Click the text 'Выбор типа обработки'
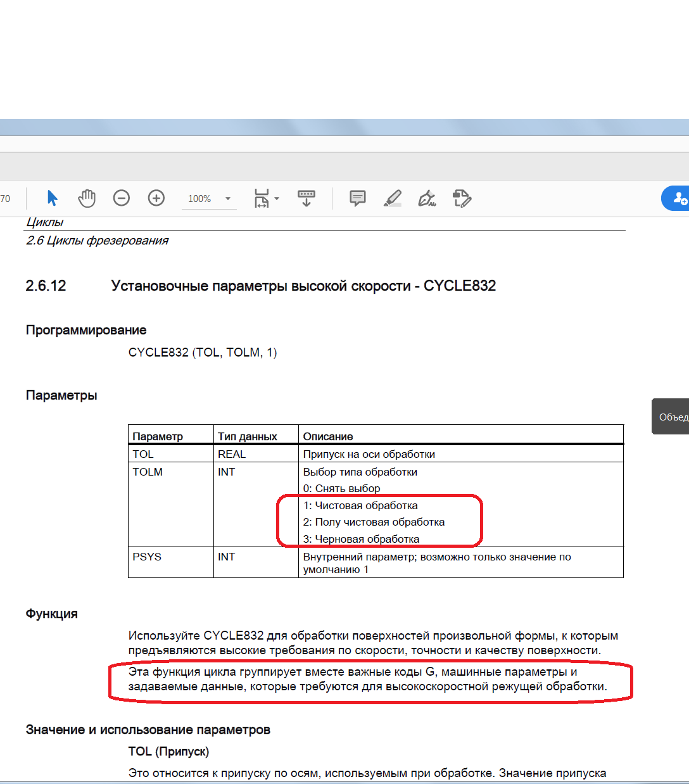Screen dimensions: 689x784 point(360,472)
